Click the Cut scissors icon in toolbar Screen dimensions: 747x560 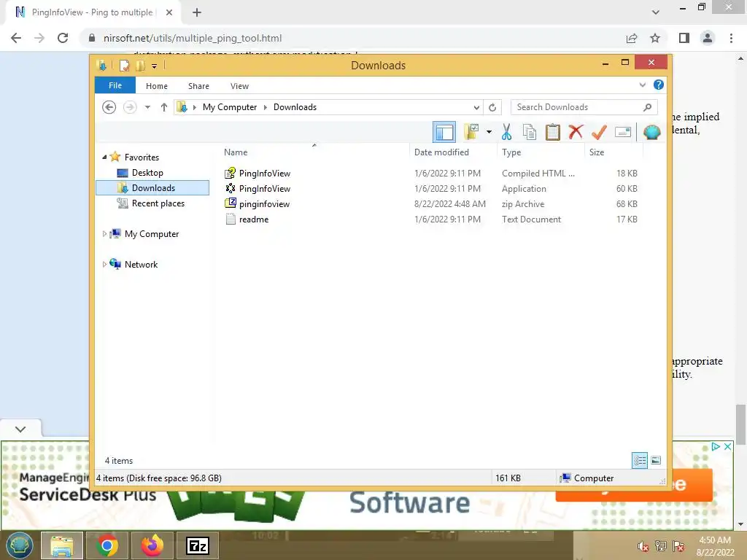[506, 132]
